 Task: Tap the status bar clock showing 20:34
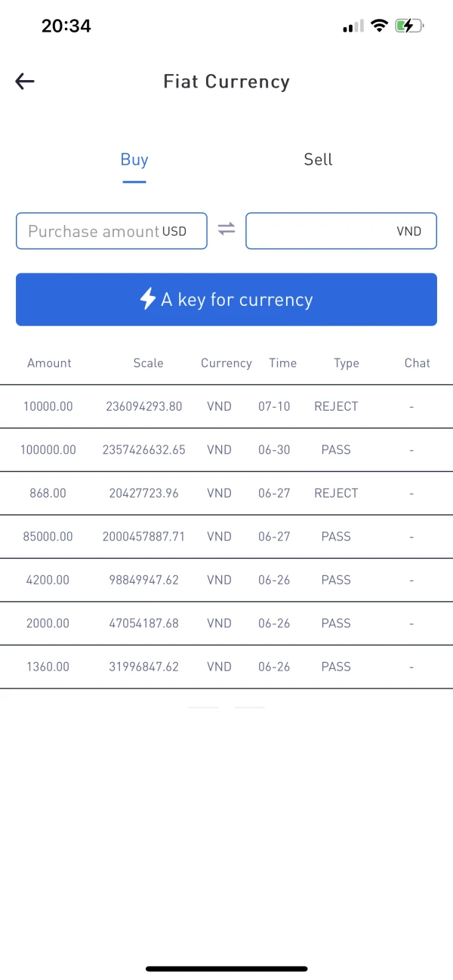coord(66,26)
